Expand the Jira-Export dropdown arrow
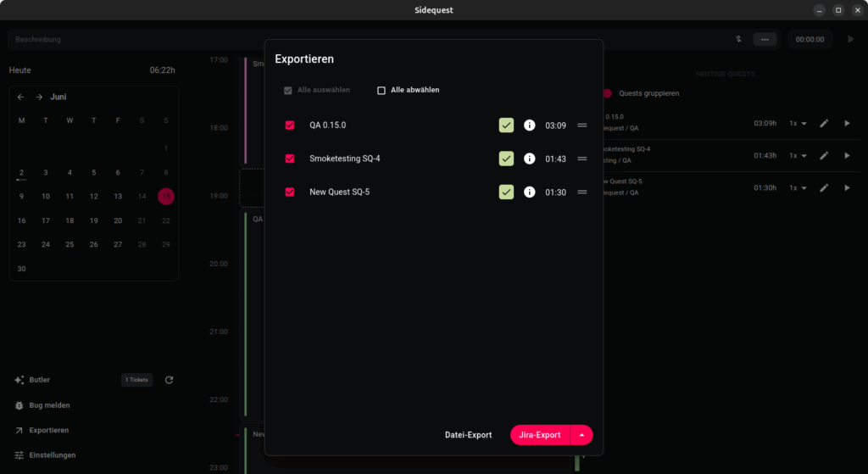Image resolution: width=868 pixels, height=474 pixels. click(x=581, y=435)
